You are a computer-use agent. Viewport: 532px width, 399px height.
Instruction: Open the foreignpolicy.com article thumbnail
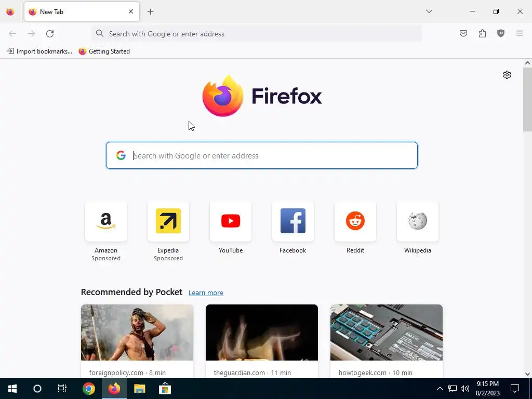coord(137,332)
